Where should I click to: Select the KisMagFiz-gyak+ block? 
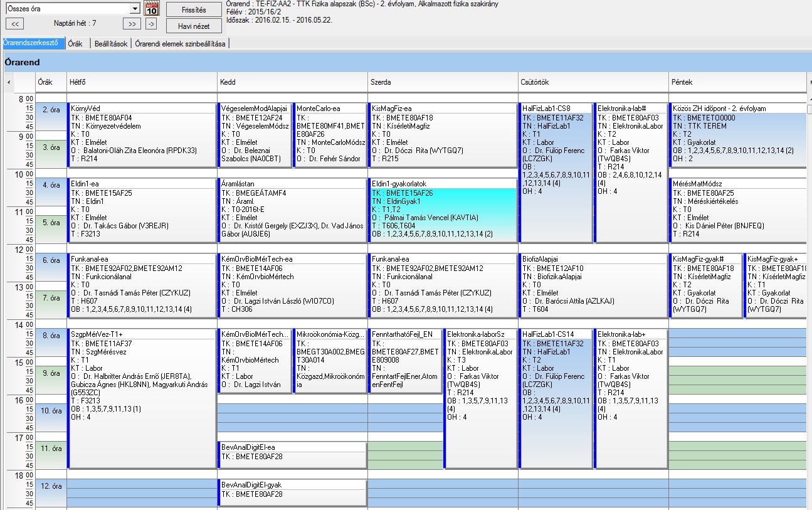pos(775,285)
